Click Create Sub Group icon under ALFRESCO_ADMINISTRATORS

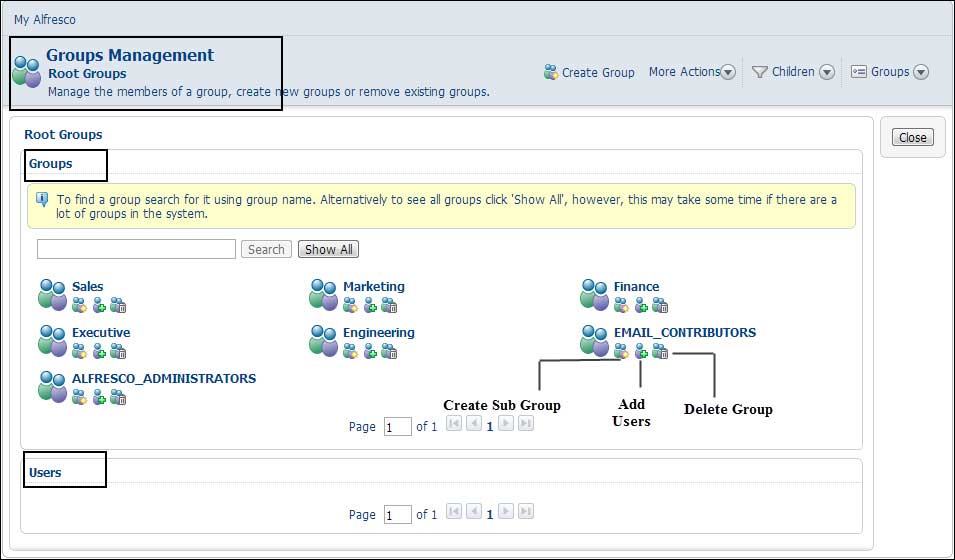pyautogui.click(x=79, y=398)
